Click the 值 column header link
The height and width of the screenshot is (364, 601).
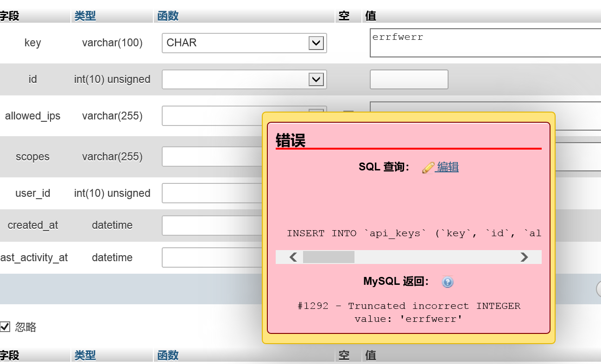coord(369,15)
